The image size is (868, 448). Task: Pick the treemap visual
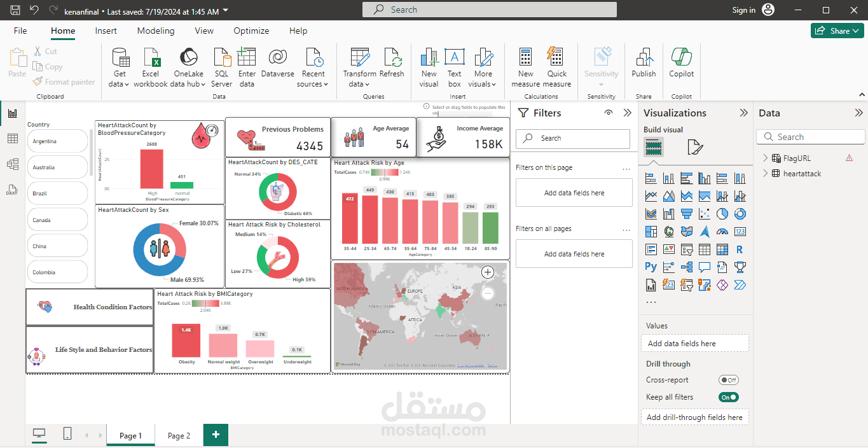point(651,232)
